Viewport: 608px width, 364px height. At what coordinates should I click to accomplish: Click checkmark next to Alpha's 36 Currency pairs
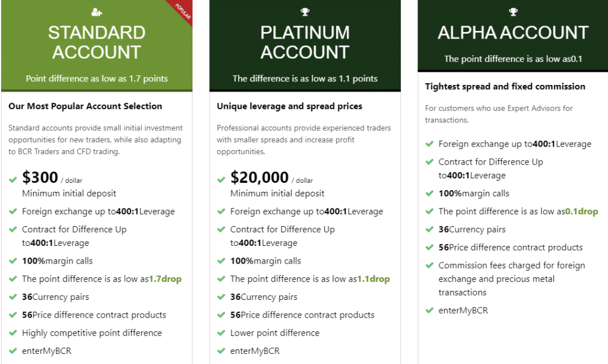pyautogui.click(x=430, y=229)
